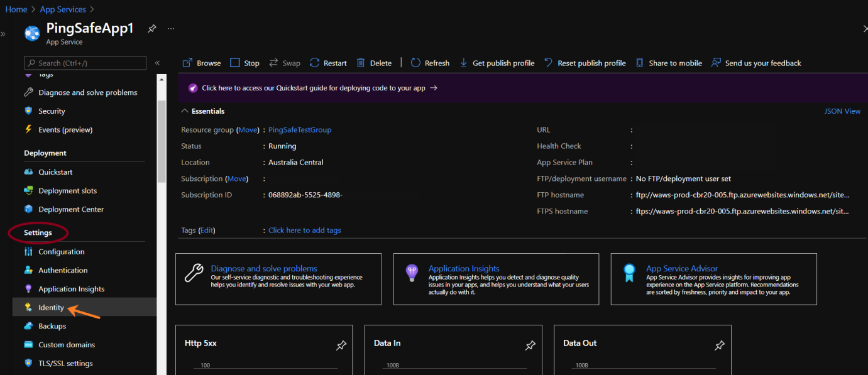Click the JSON View link
This screenshot has height=375, width=868.
(842, 111)
